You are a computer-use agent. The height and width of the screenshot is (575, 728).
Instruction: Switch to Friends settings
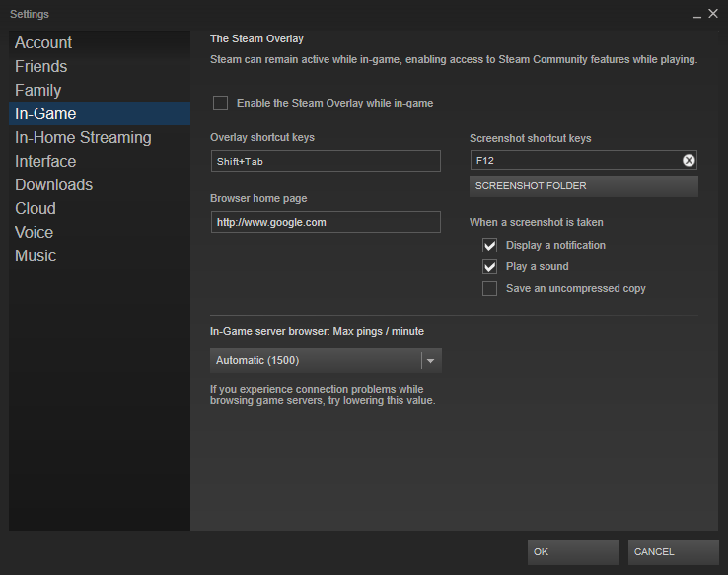[x=100, y=66]
